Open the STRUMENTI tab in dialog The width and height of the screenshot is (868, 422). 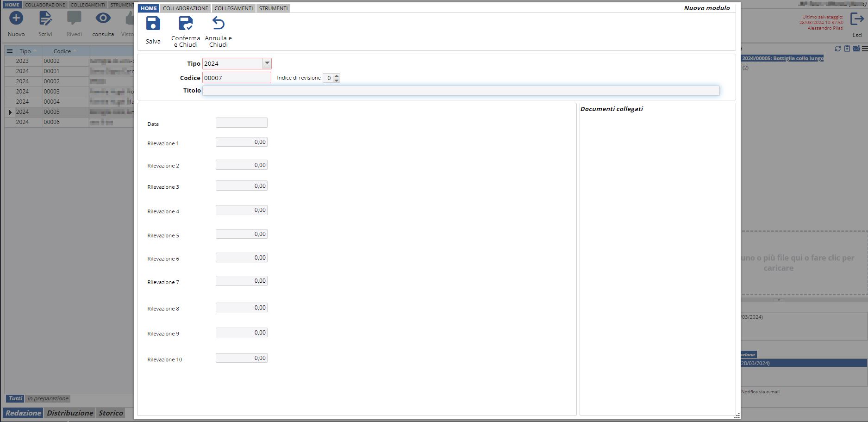[273, 8]
